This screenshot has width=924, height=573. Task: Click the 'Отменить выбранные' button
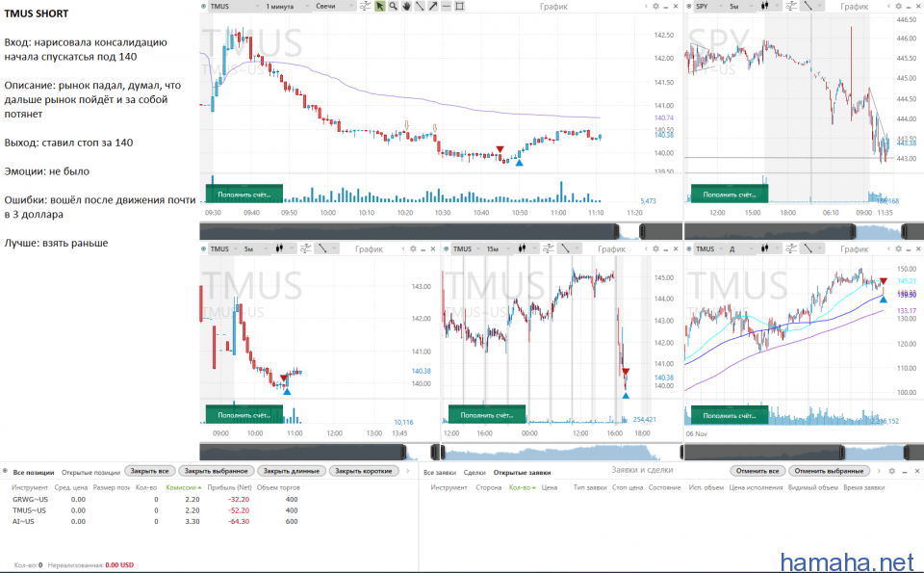click(829, 471)
